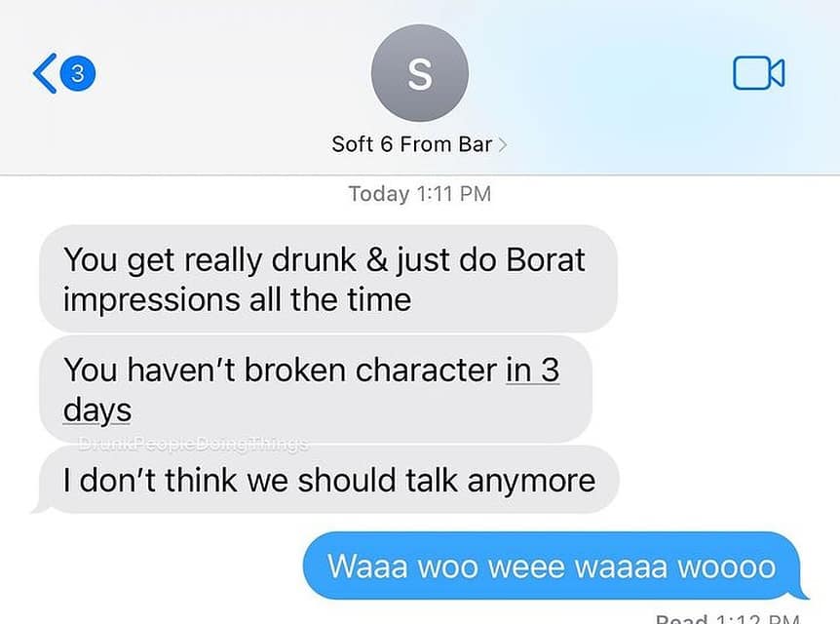Click the unread count badge showing 3

(78, 73)
